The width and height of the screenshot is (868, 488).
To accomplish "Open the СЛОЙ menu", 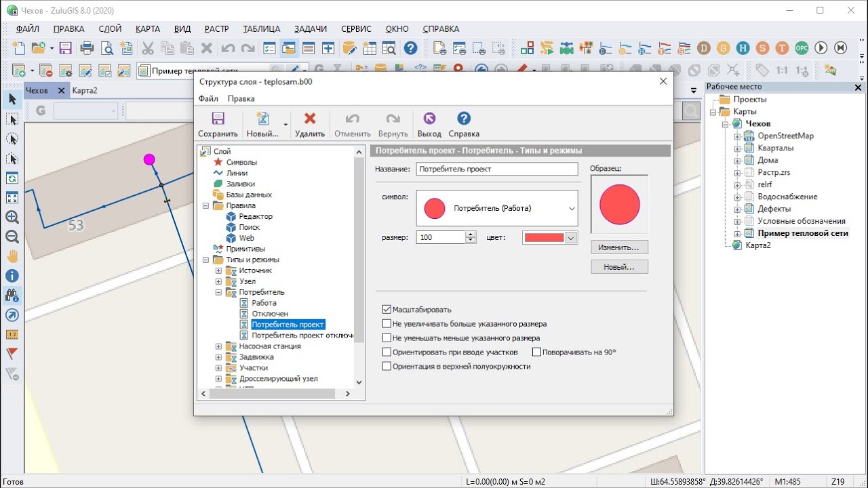I will 110,29.
